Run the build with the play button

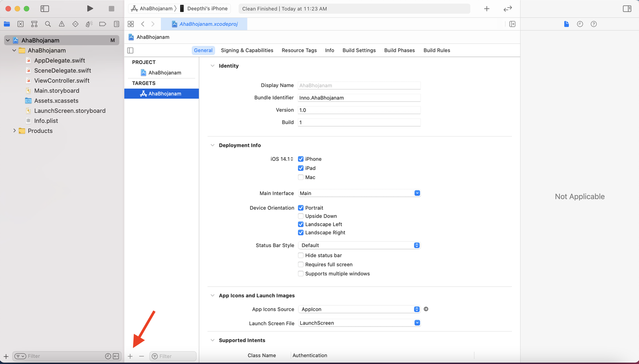coord(90,8)
